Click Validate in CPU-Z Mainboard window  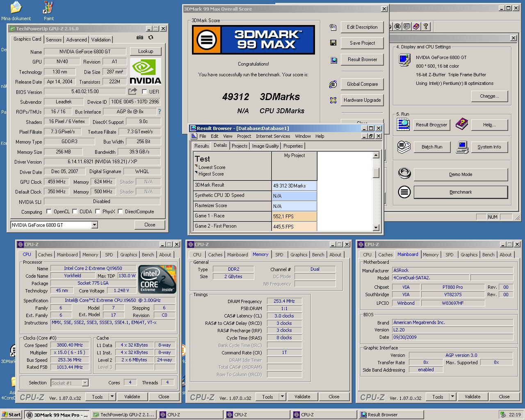pos(472,397)
